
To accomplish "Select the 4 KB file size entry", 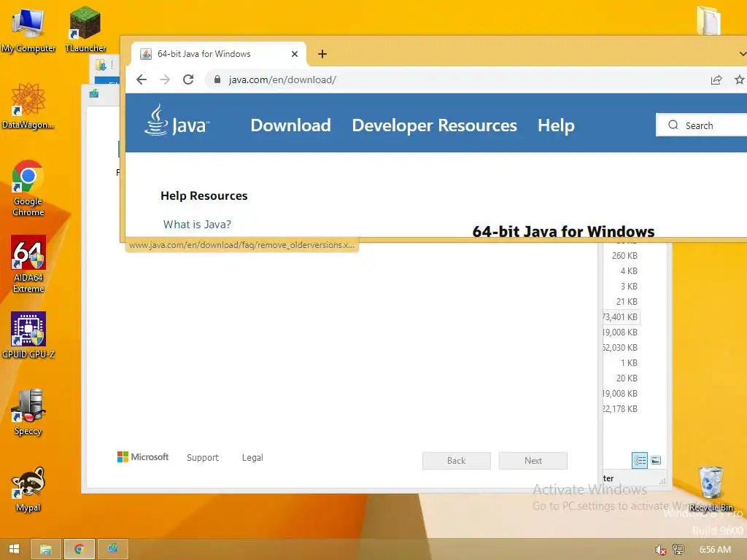I will click(629, 271).
